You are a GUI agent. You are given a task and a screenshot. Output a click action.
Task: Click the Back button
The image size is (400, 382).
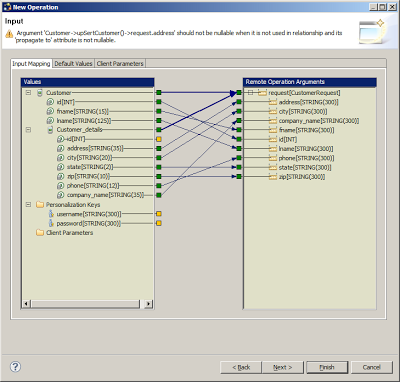pos(241,367)
